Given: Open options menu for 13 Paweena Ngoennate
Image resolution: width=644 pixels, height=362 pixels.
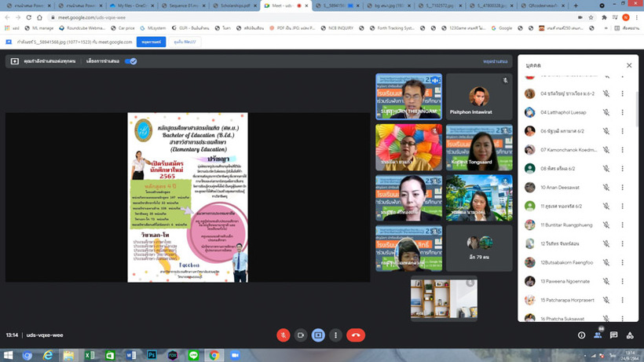Looking at the screenshot, I should point(623,282).
